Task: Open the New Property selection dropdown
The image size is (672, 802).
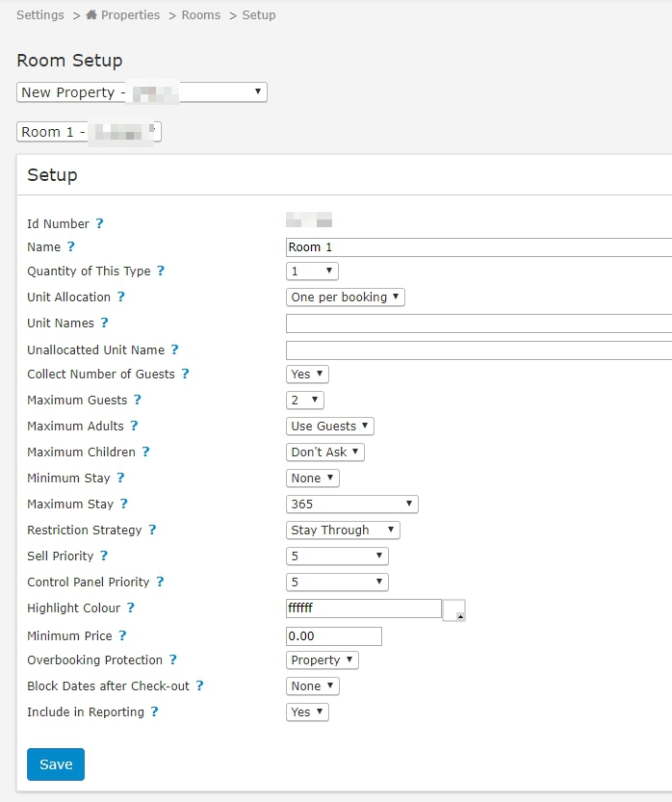Action: [142, 92]
